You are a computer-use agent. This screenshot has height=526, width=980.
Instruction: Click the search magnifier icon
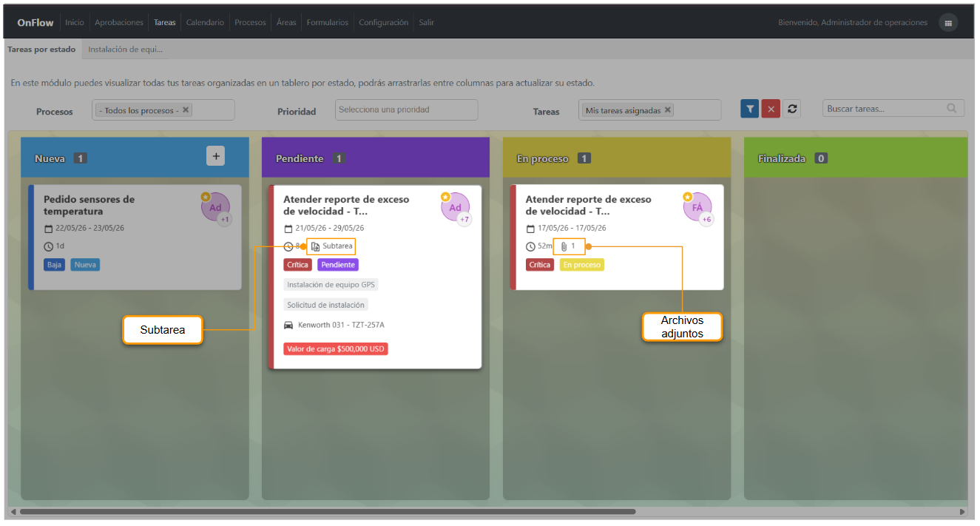[952, 109]
